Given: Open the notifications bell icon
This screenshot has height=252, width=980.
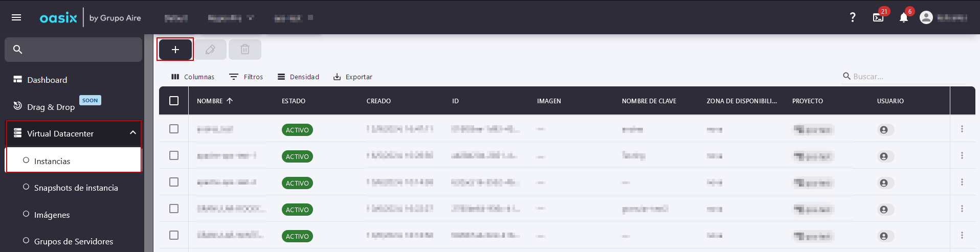Looking at the screenshot, I should coord(904,18).
